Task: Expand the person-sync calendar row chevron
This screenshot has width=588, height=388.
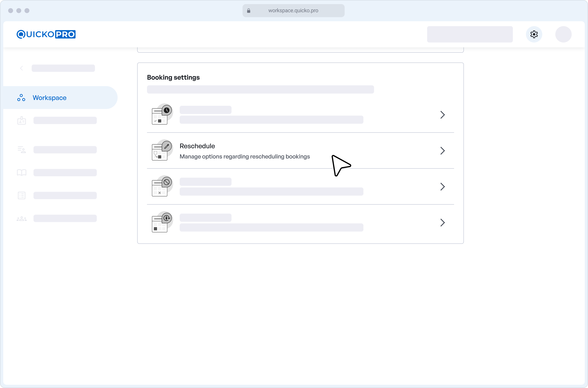Action: [x=443, y=222]
